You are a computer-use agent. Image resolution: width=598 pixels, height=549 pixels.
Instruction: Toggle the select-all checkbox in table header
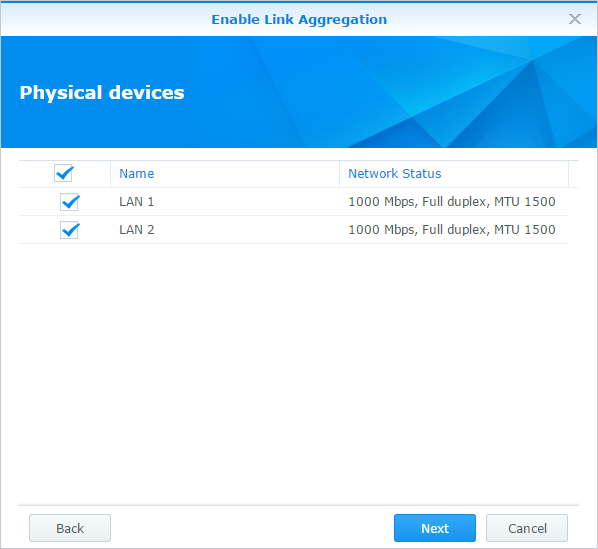[64, 173]
